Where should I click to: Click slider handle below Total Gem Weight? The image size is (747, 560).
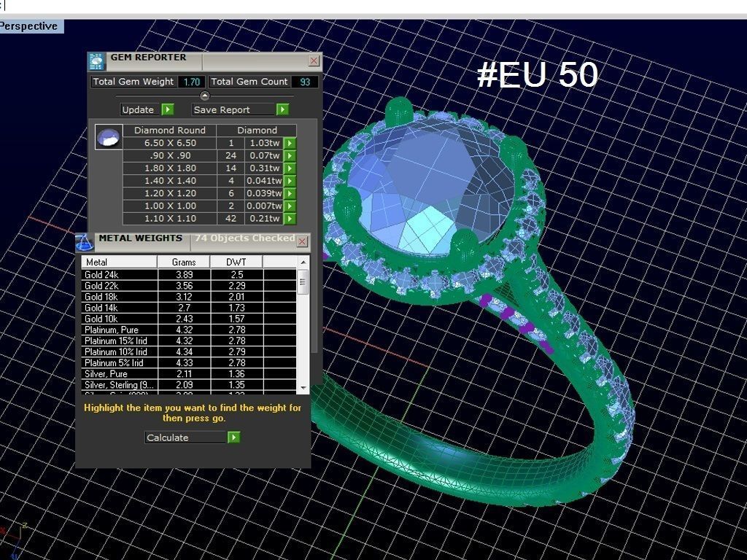coord(204,96)
